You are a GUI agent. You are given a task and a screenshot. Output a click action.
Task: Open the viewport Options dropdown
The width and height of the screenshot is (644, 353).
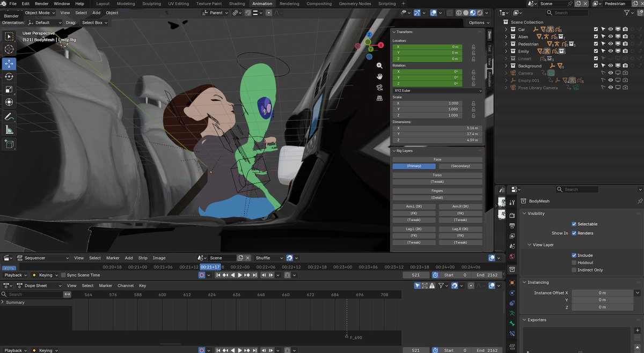pyautogui.click(x=478, y=23)
